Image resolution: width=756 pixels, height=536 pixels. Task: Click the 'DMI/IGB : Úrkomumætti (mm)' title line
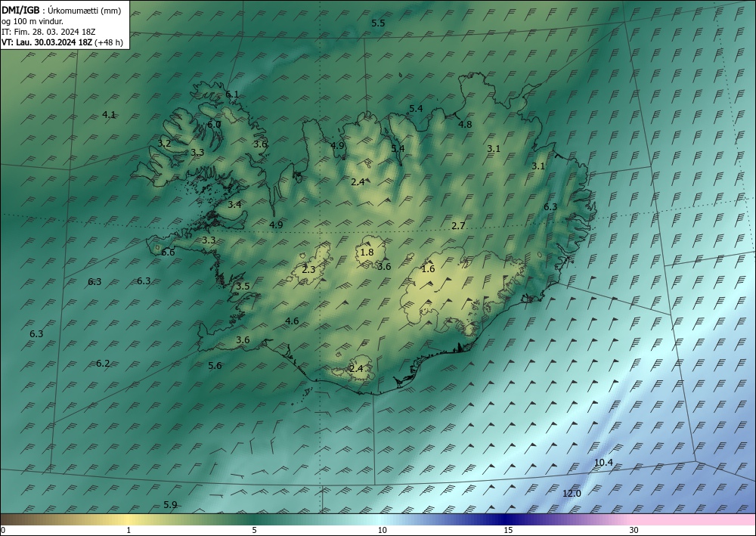pos(61,10)
